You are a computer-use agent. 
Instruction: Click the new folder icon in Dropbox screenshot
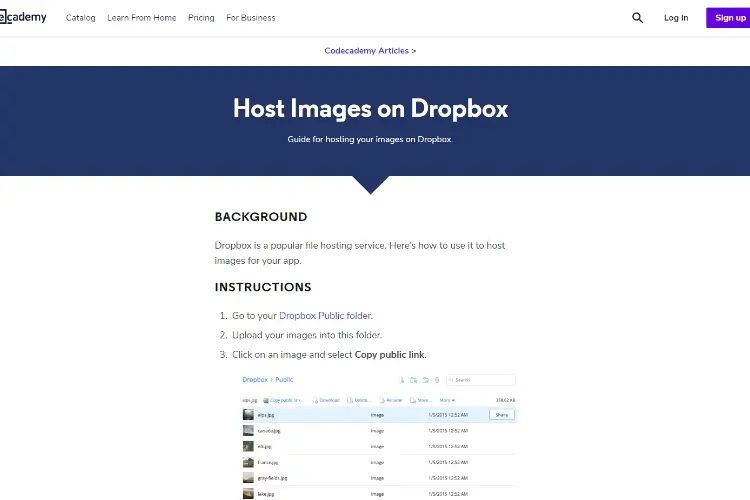pos(414,380)
